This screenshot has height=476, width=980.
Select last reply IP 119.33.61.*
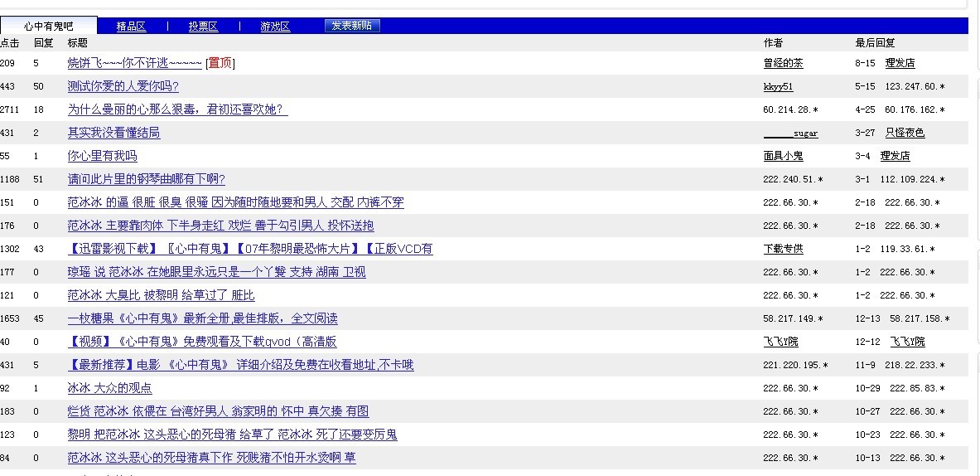tap(907, 248)
